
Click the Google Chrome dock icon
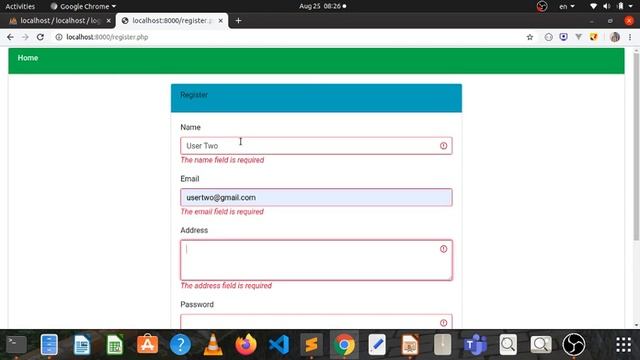(344, 345)
